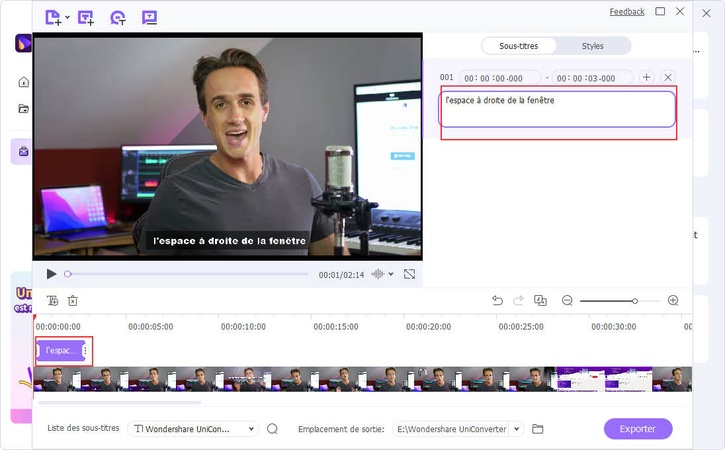725x450 pixels.
Task: Click the add file icon in top toolbar
Action: coord(53,18)
